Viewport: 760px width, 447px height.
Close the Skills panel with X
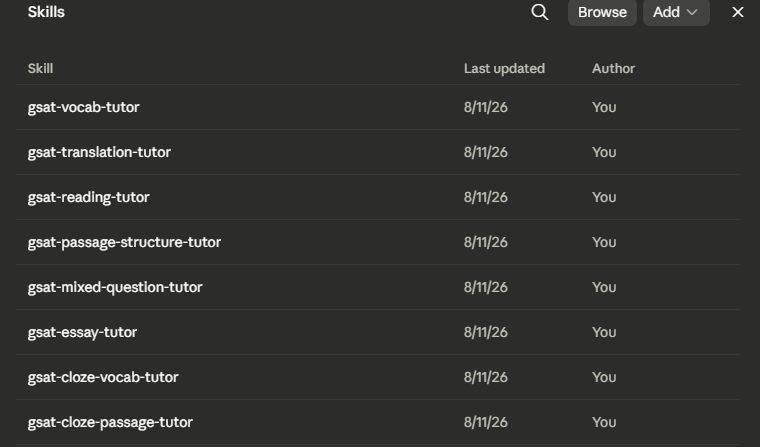(737, 12)
